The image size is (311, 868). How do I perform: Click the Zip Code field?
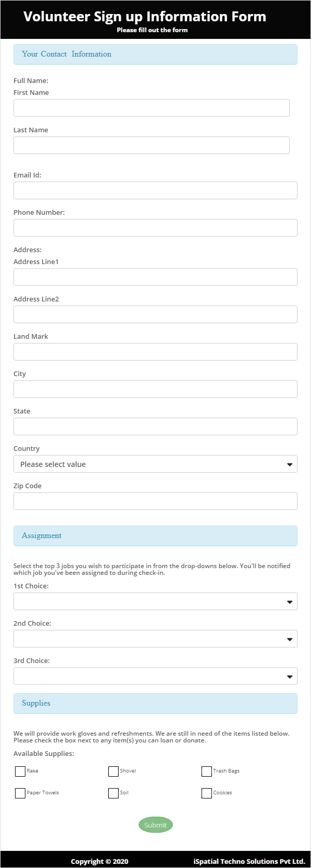pyautogui.click(x=155, y=501)
